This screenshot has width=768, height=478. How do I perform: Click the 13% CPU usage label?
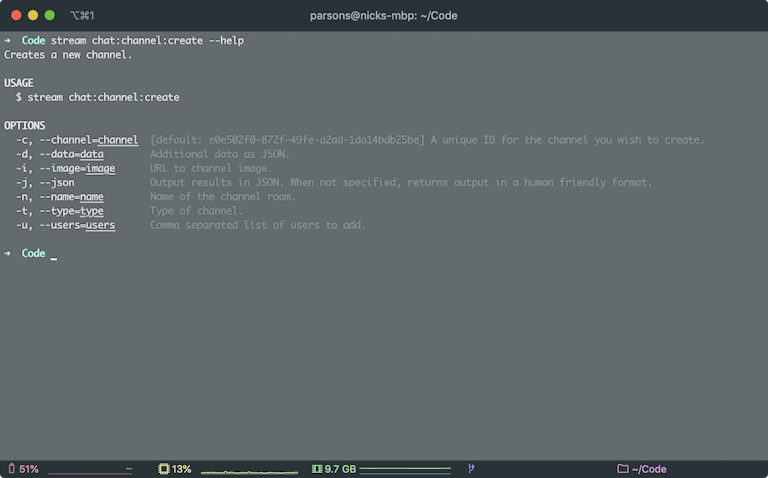click(x=182, y=469)
